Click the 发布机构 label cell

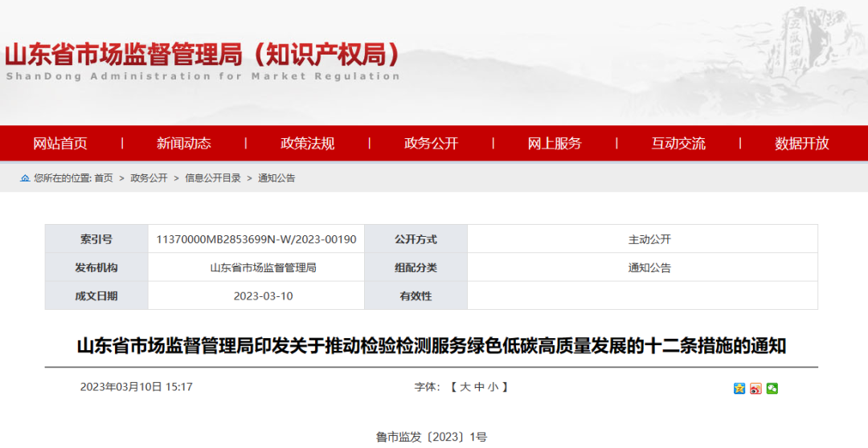pyautogui.click(x=96, y=267)
